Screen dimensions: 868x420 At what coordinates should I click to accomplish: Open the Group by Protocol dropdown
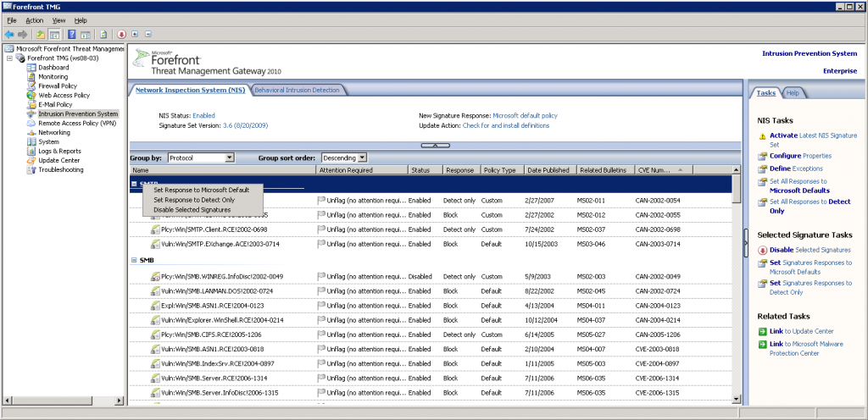point(230,158)
